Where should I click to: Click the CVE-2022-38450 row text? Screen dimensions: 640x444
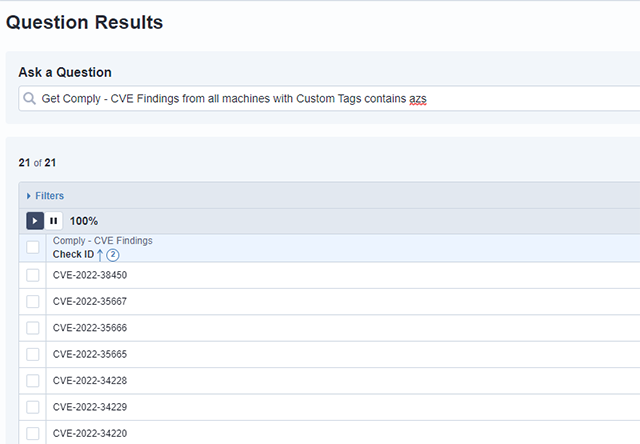tap(90, 275)
